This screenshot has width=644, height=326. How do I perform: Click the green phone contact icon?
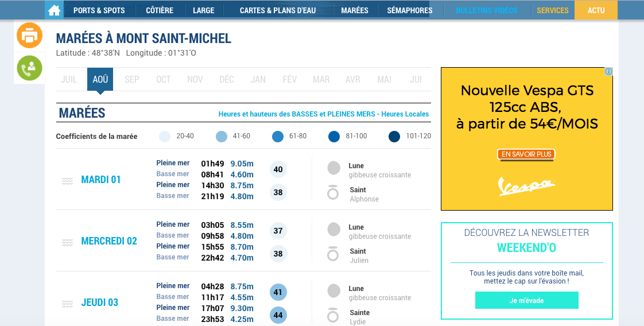(x=29, y=68)
